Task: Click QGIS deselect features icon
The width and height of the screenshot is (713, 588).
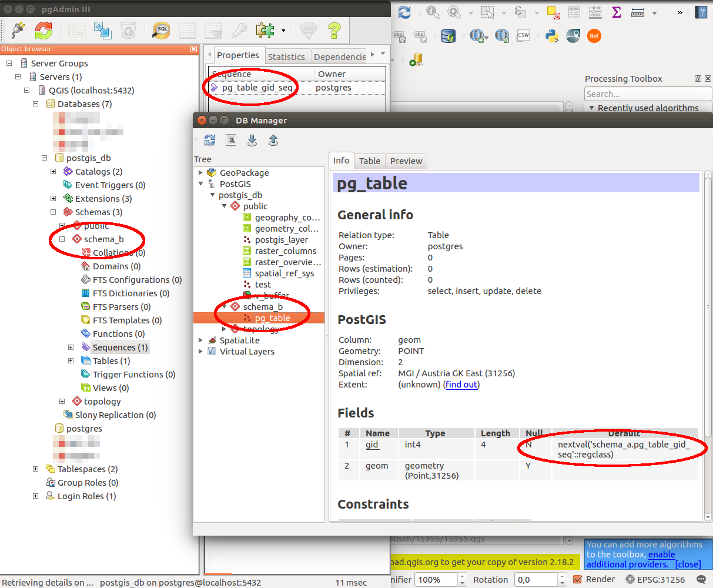Action: [553, 12]
